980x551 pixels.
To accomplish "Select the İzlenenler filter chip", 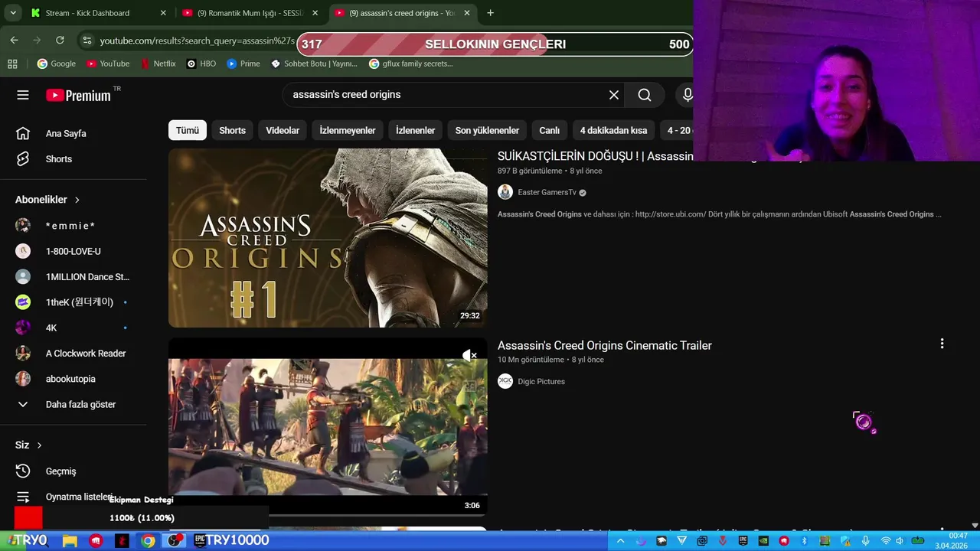I will (x=415, y=130).
